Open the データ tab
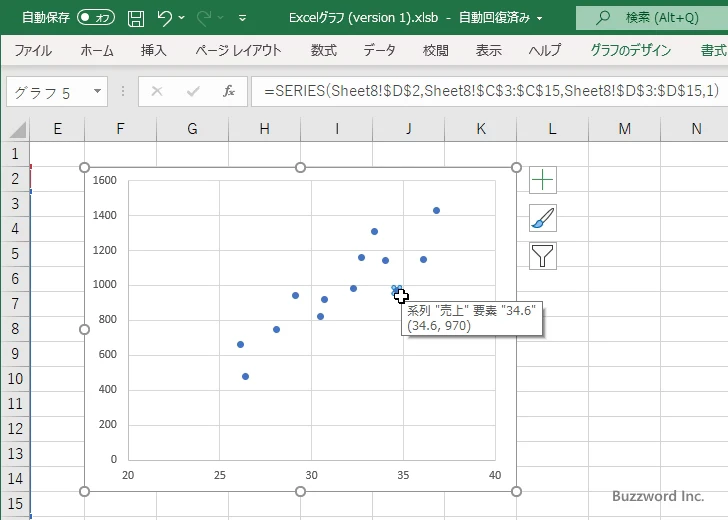Screen dimensions: 728x520 [x=379, y=50]
